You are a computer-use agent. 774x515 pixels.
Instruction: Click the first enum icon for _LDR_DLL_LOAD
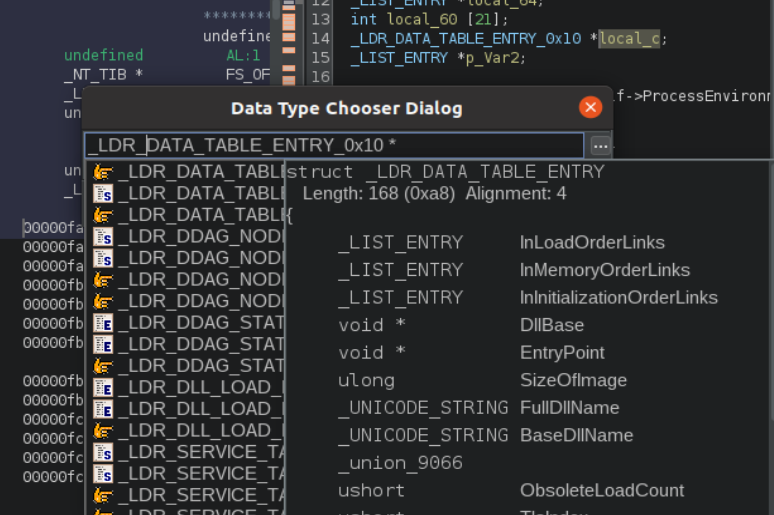[x=103, y=387]
